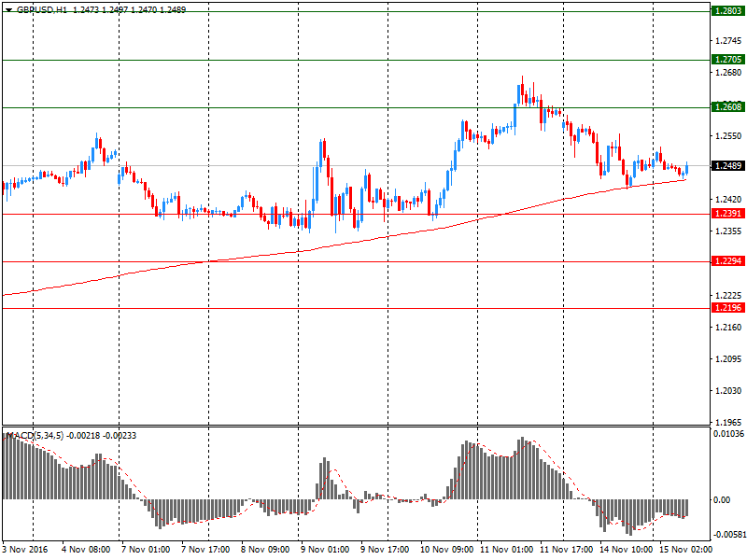Select the 1.2294 support level label
The width and height of the screenshot is (747, 560).
[728, 261]
